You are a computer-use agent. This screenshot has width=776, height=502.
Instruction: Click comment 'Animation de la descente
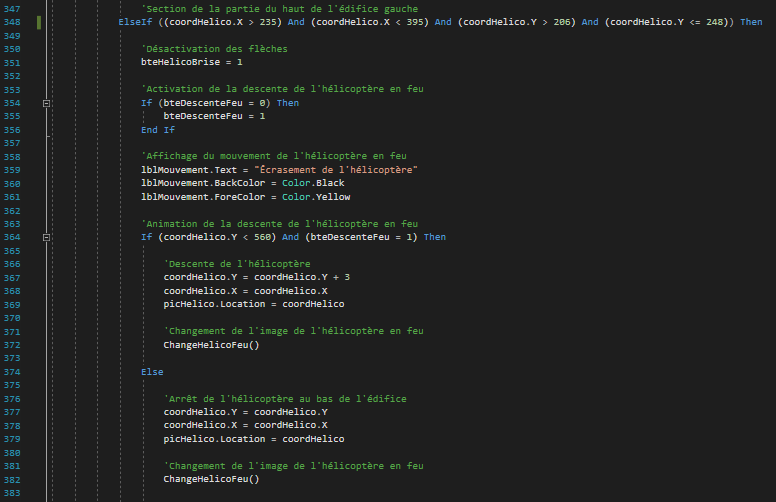point(280,224)
